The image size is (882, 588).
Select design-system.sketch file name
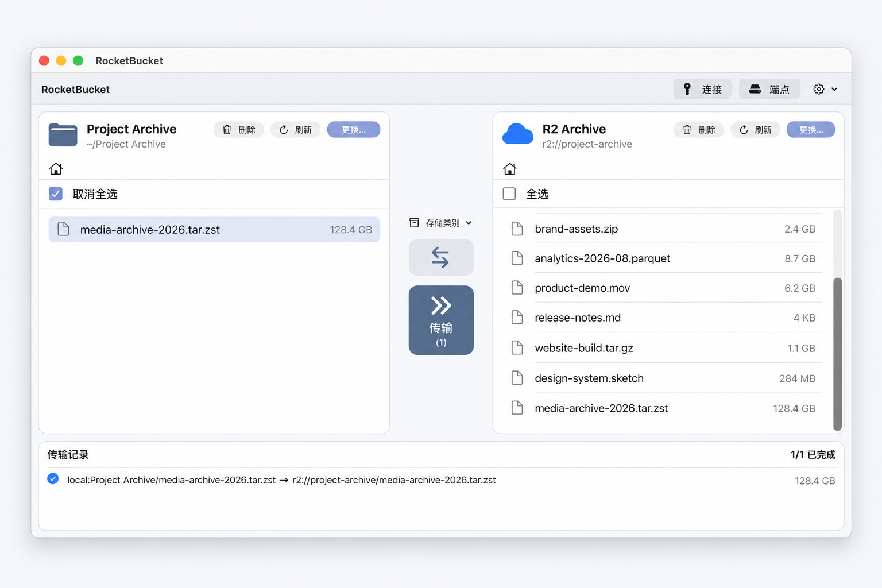click(589, 378)
